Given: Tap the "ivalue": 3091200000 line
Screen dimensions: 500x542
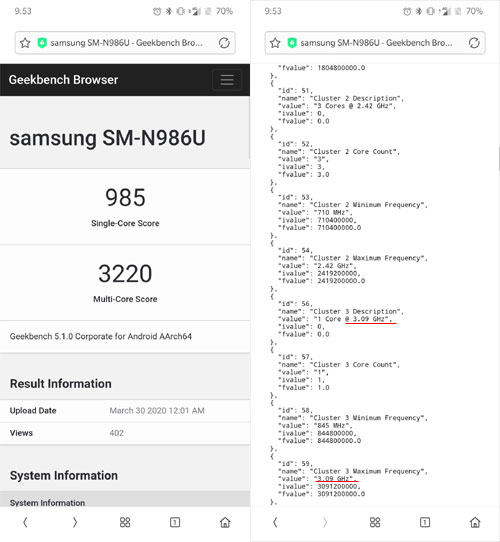Looking at the screenshot, I should click(x=320, y=486).
